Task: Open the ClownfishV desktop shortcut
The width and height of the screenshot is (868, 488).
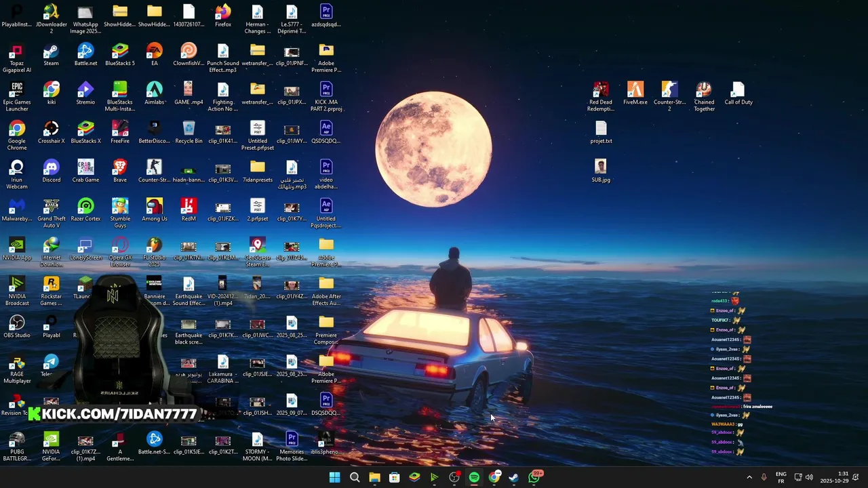Action: tap(189, 55)
